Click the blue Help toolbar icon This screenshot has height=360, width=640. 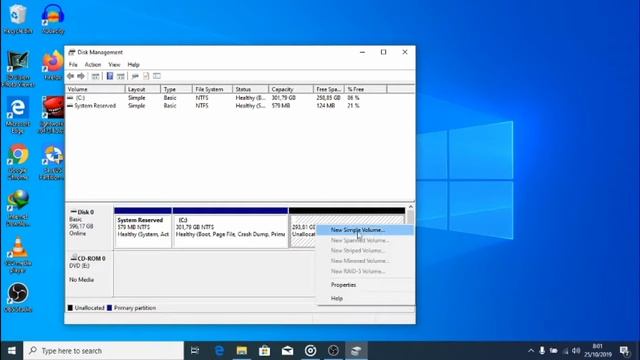110,76
